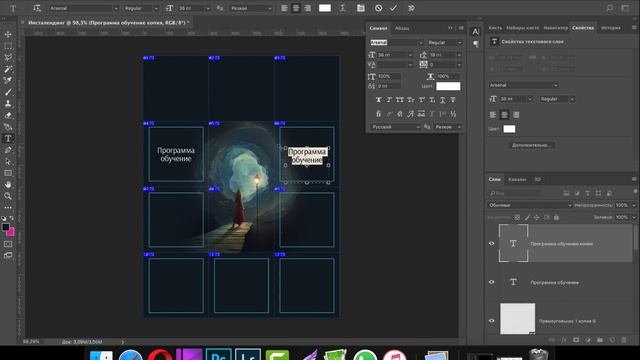Image resolution: width=640 pixels, height=360 pixels.
Task: Switch to История tab
Action: (x=611, y=28)
